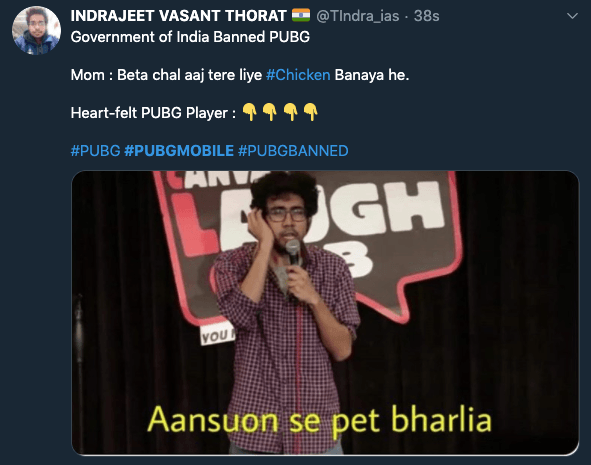Open the tweet's 38s timestamp permalink

(426, 16)
